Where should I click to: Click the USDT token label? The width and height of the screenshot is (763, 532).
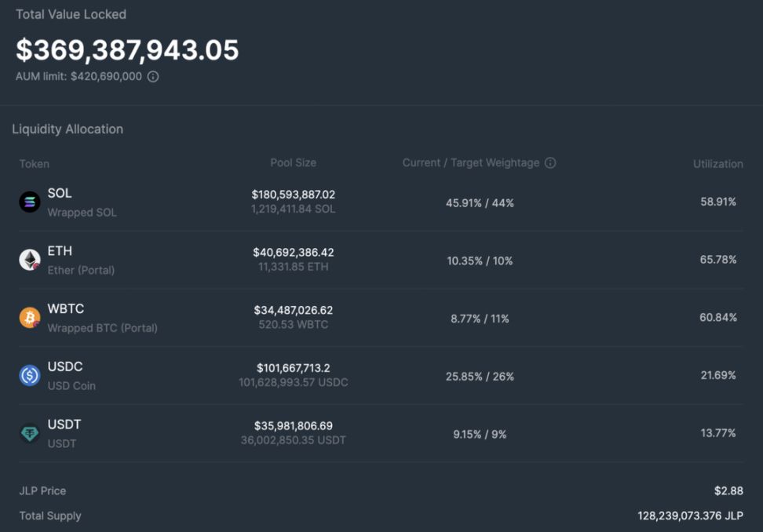[x=64, y=425]
